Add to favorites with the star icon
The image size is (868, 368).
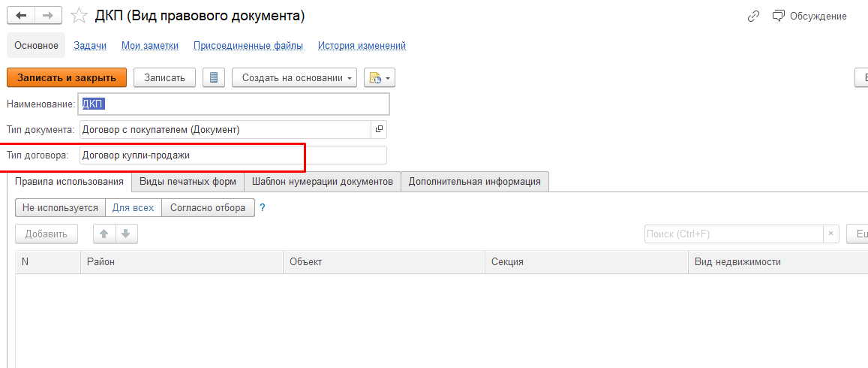click(78, 16)
